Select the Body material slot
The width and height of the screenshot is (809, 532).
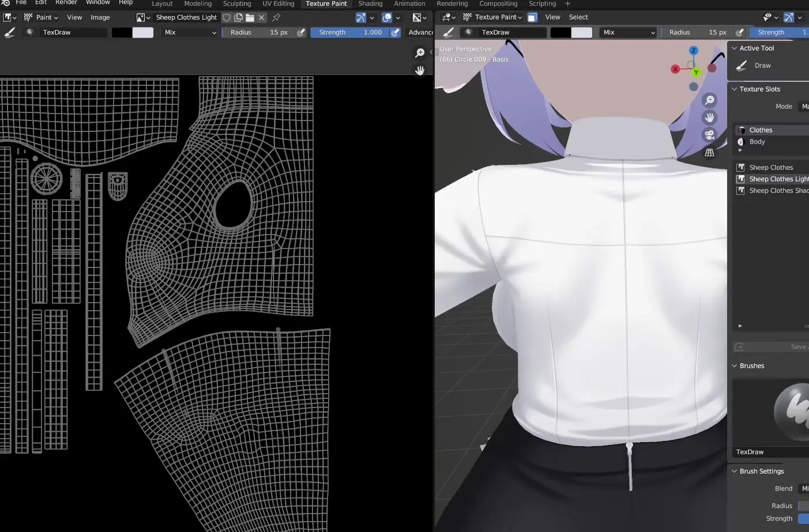[757, 142]
